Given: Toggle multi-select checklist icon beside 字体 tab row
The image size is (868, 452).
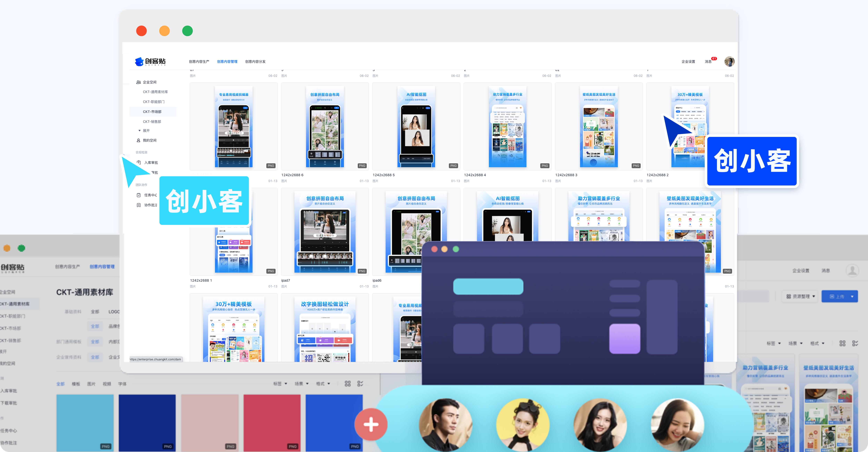Looking at the screenshot, I should [360, 384].
